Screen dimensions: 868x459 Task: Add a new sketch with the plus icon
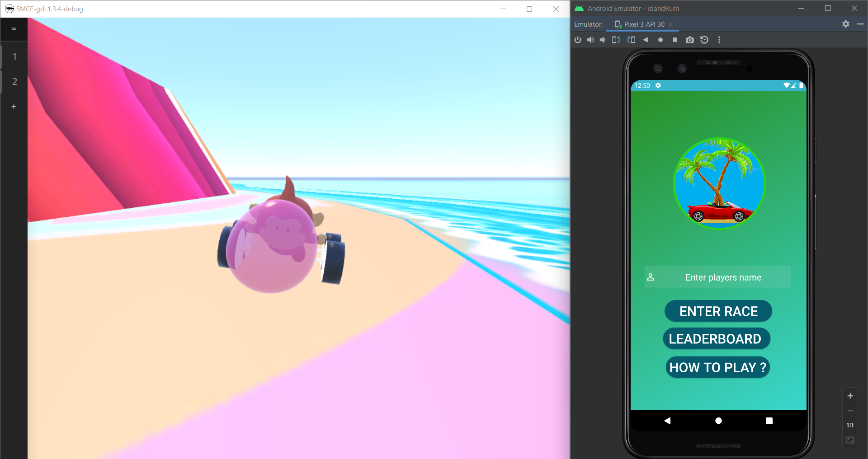(x=14, y=107)
